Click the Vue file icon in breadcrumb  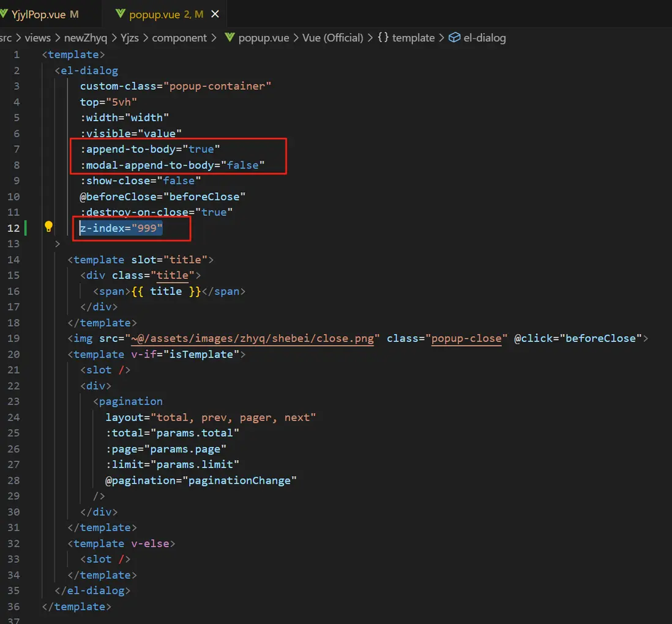point(230,38)
